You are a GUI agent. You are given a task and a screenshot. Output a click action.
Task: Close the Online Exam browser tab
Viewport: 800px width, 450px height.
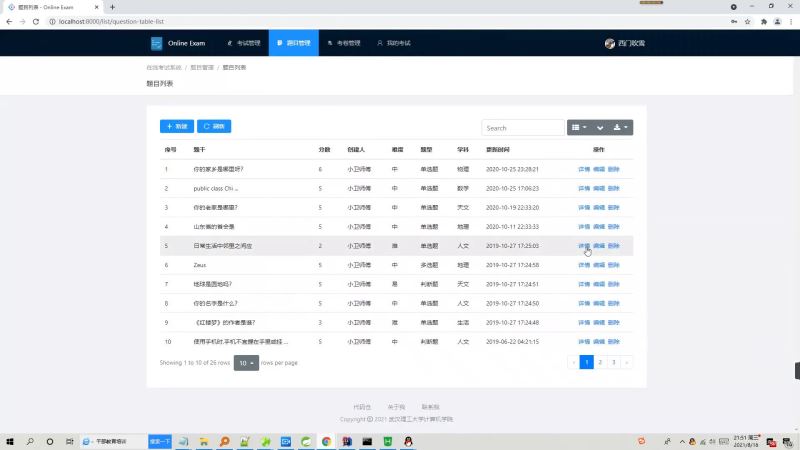[96, 7]
